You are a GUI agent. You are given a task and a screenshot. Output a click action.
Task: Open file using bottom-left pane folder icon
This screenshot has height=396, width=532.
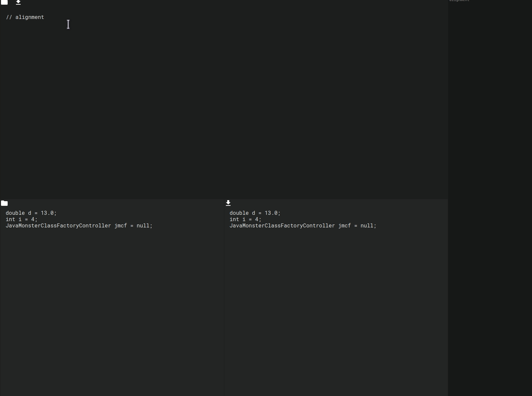(4, 203)
